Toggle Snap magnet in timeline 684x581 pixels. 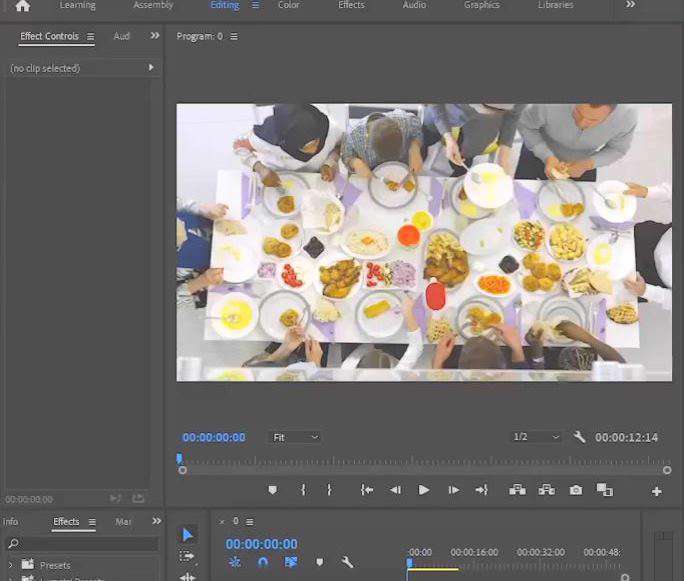(x=263, y=562)
